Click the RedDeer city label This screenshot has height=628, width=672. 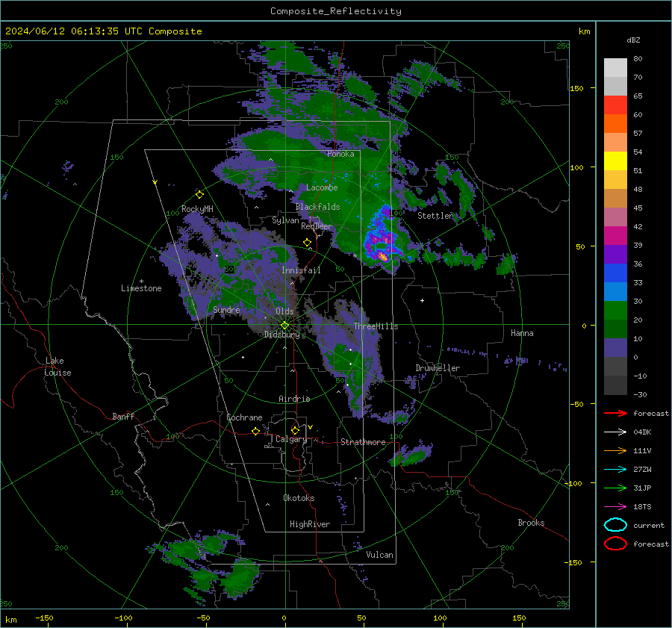317,226
